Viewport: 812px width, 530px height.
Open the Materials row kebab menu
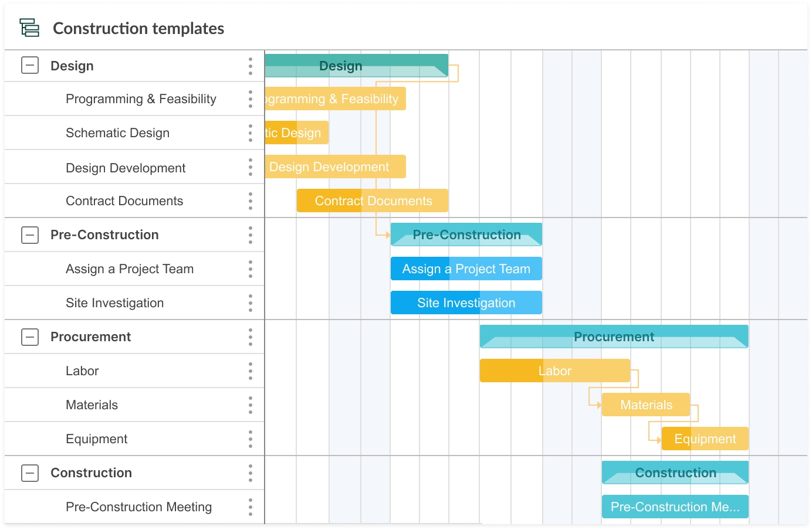tap(251, 405)
